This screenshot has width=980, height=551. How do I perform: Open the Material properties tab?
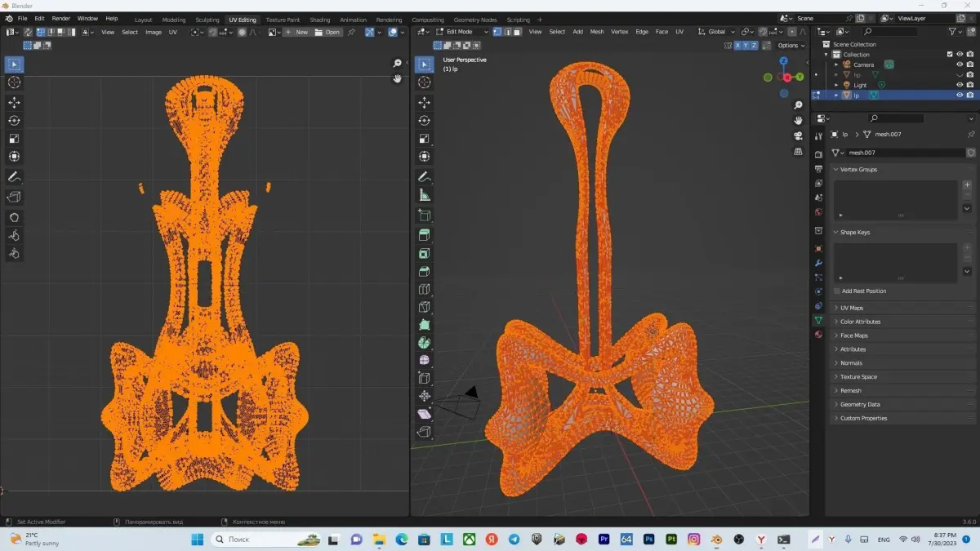pyautogui.click(x=818, y=335)
